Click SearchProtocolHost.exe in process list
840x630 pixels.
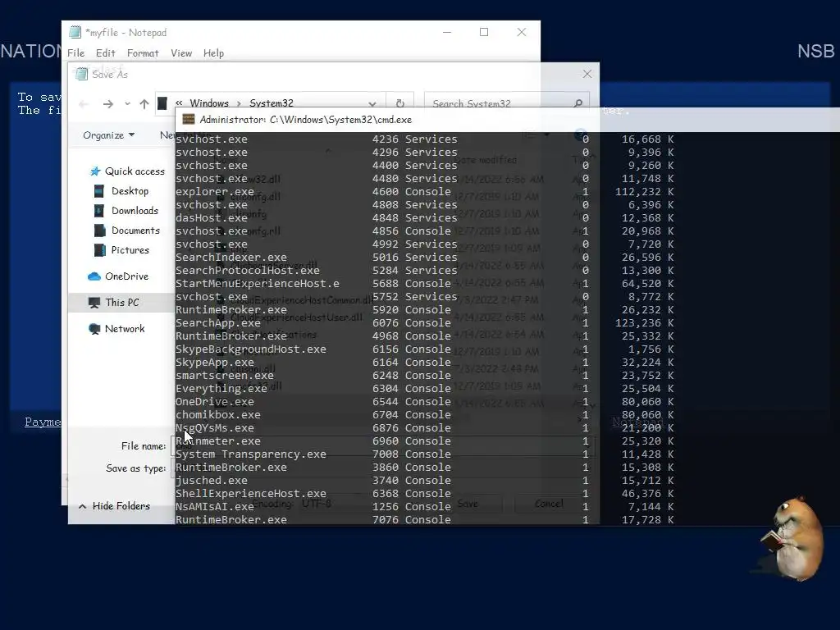[x=248, y=271]
